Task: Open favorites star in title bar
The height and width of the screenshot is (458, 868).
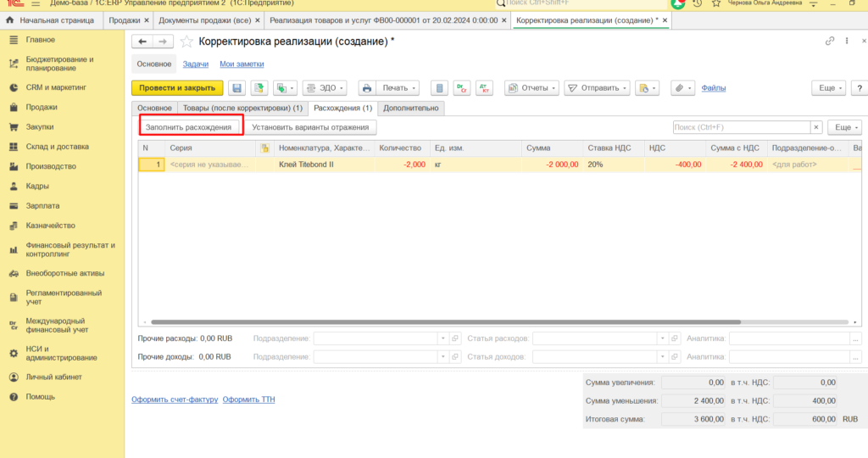Action: (715, 3)
